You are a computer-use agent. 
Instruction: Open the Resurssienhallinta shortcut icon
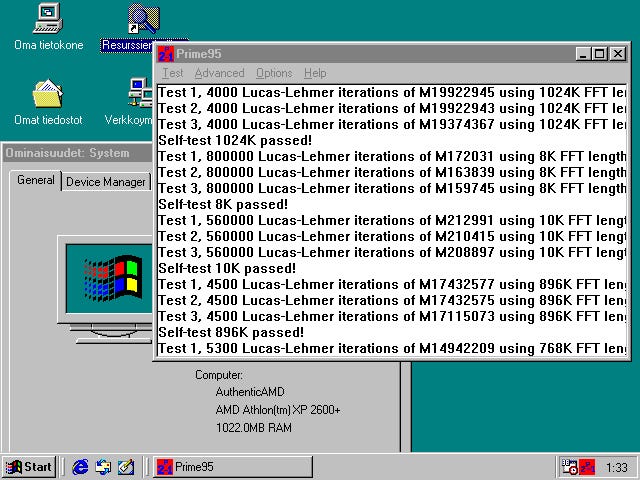point(143,18)
